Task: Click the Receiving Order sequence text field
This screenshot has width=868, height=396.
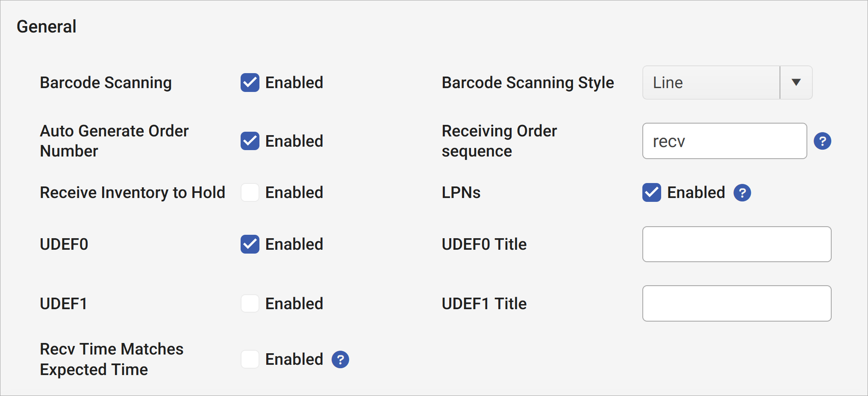Action: 724,141
